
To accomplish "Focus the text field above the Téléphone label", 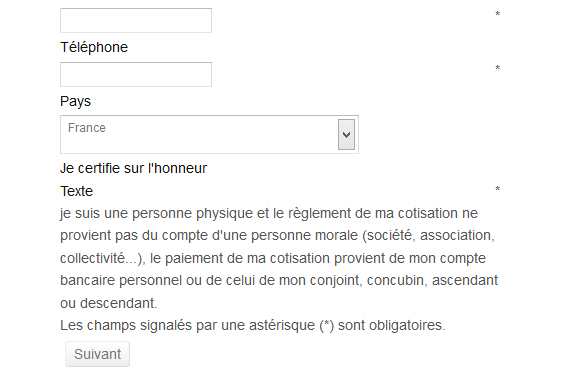I will point(136,20).
